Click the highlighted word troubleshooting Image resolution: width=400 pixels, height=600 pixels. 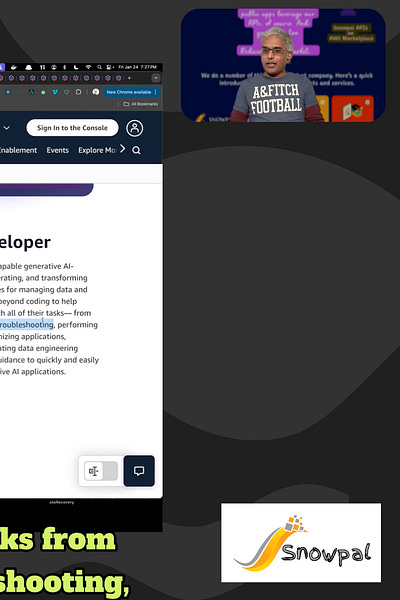point(26,324)
